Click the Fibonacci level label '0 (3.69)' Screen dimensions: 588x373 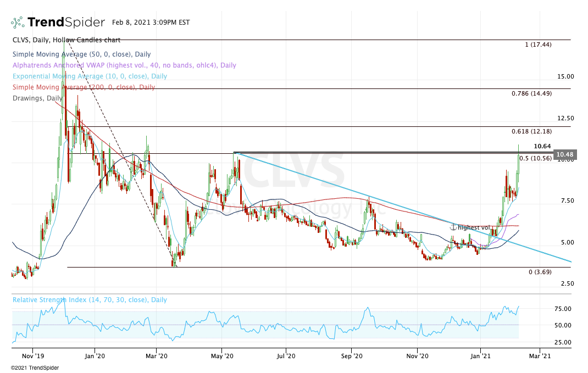click(x=540, y=272)
